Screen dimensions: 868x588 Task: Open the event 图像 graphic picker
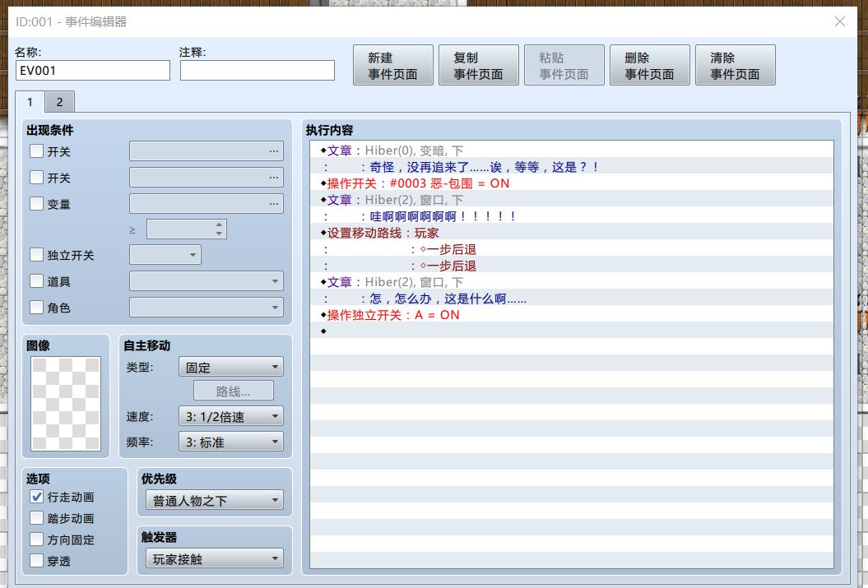66,403
